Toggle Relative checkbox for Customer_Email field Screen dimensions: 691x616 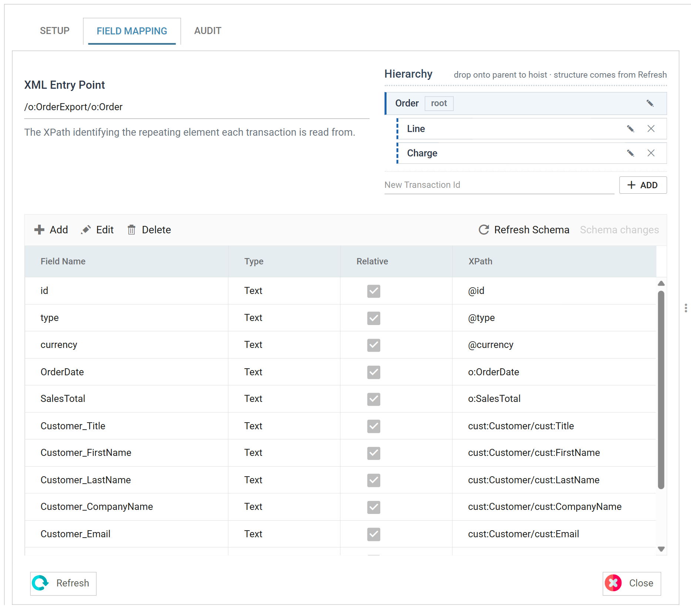pos(374,534)
